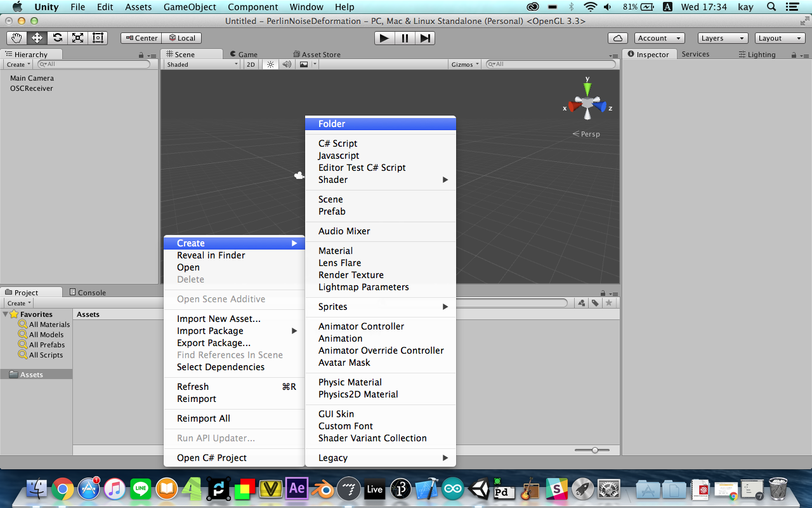Open scene image effects toggle

[x=304, y=64]
